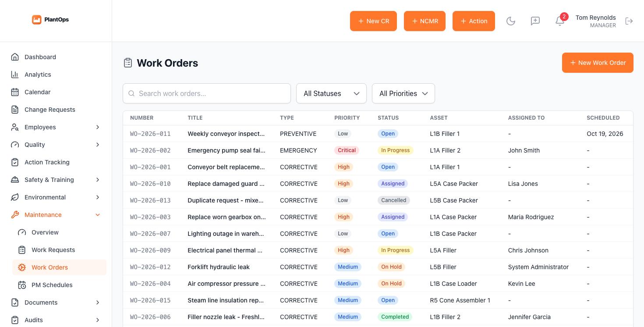
Task: Click the Cancelled status badge
Action: pos(393,200)
